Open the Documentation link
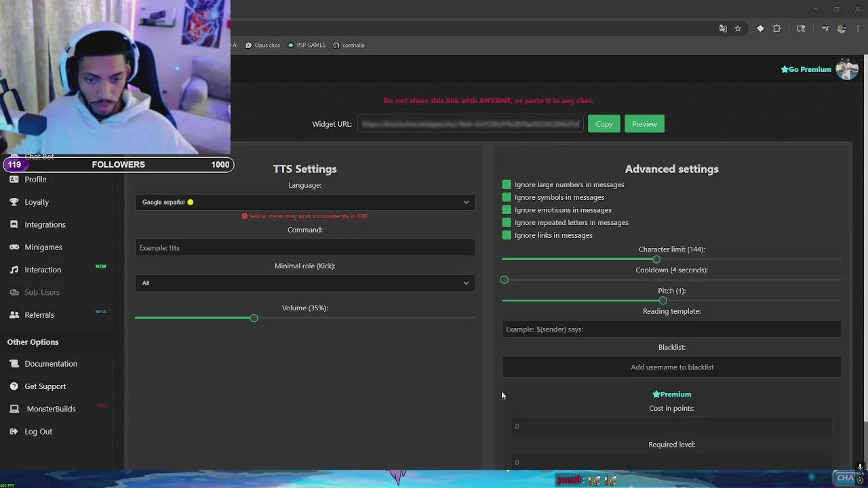This screenshot has width=868, height=488. (51, 364)
